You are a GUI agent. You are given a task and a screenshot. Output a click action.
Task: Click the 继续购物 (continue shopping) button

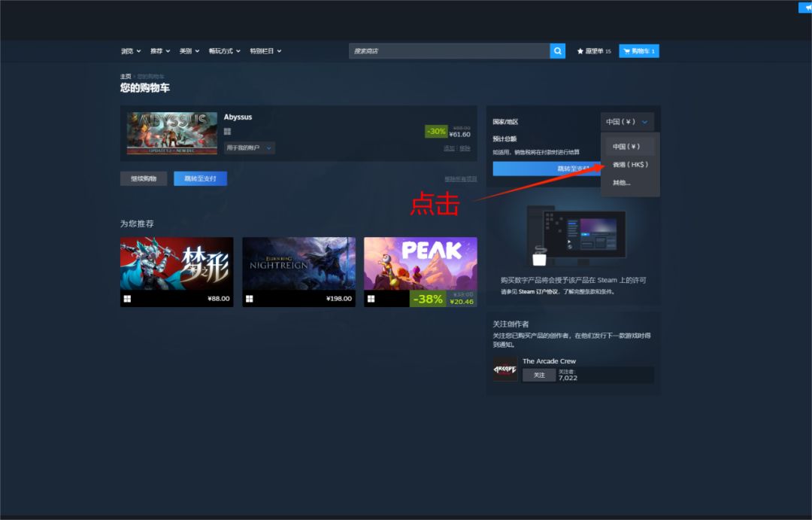coord(144,178)
